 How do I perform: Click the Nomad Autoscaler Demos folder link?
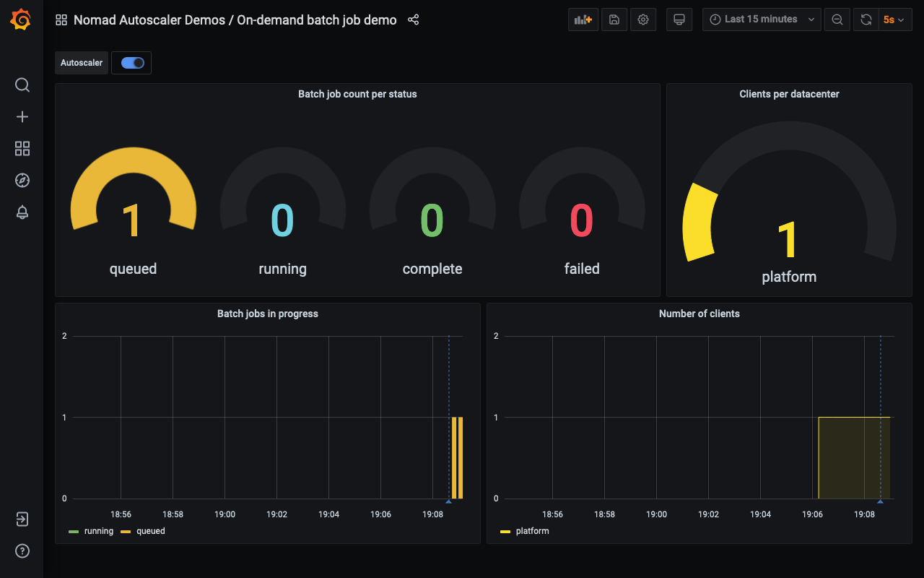pos(150,20)
